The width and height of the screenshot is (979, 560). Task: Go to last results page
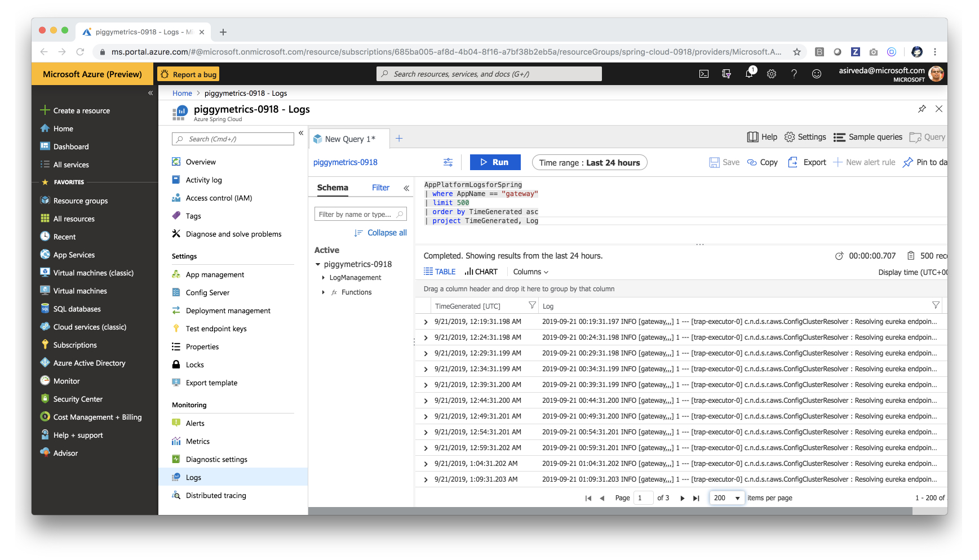(696, 498)
